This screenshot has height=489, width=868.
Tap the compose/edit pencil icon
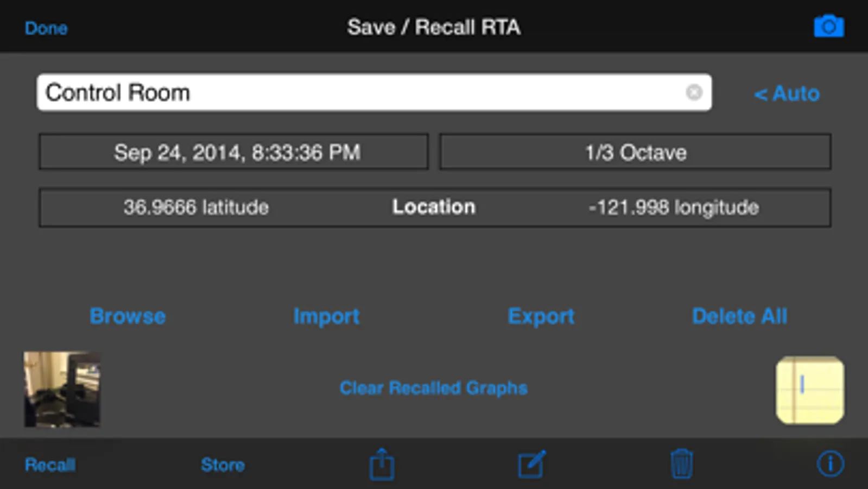coord(531,465)
